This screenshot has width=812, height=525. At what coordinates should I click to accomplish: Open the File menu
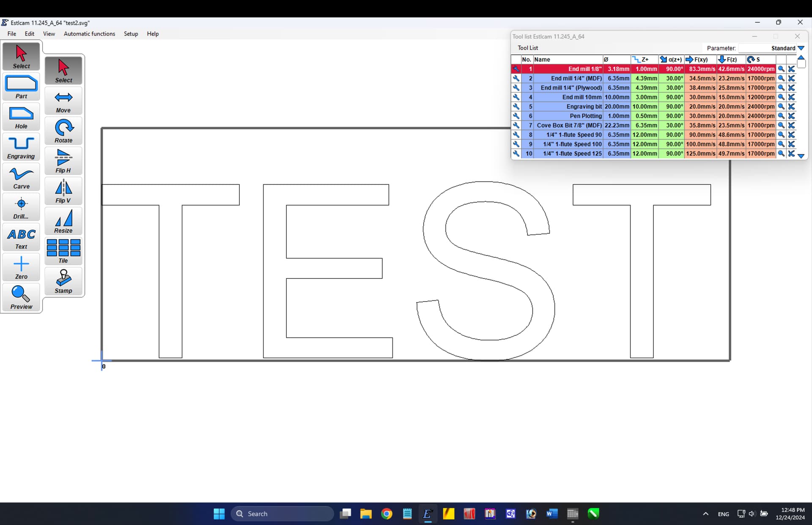(x=12, y=34)
